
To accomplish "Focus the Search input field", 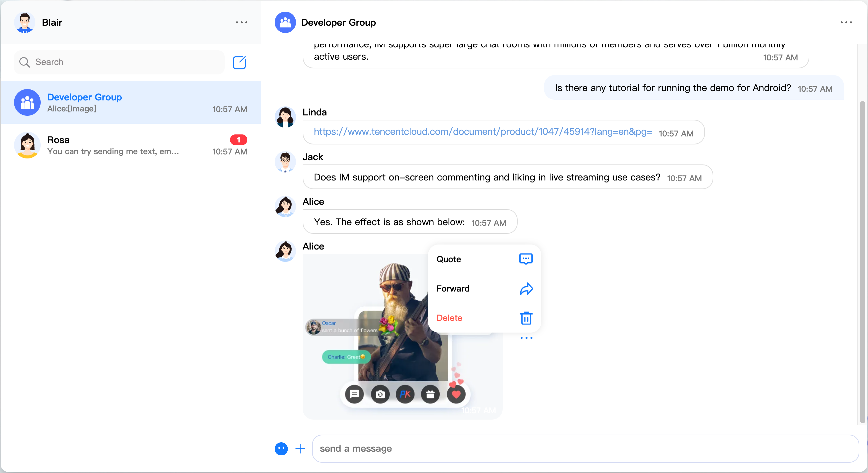I will [125, 62].
